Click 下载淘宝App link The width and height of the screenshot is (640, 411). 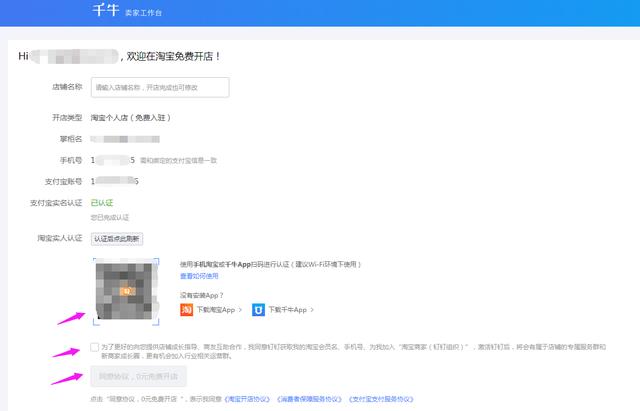tap(216, 310)
